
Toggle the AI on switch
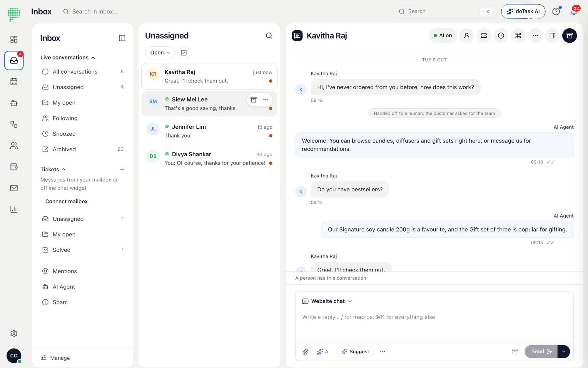click(442, 36)
